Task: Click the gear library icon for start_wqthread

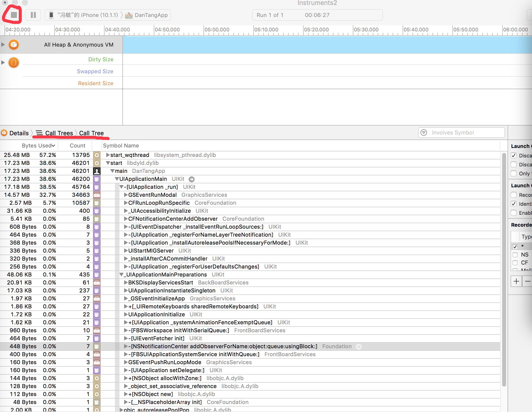Action: pos(97,155)
